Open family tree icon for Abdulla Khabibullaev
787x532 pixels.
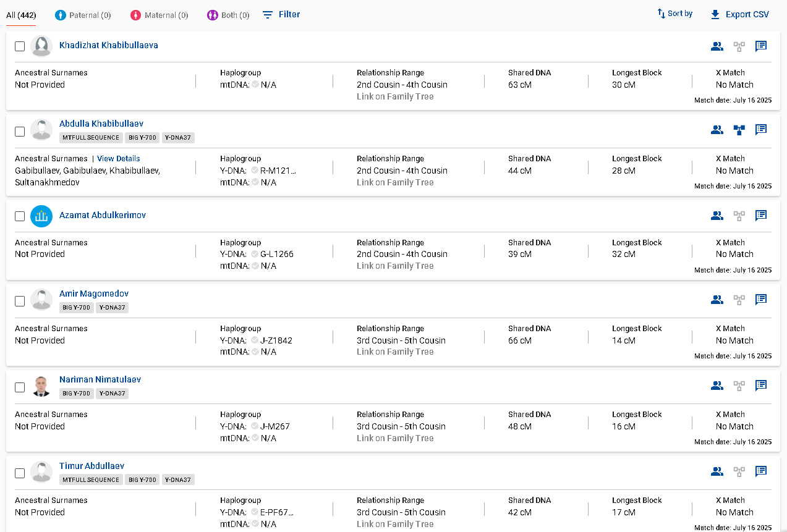click(739, 130)
